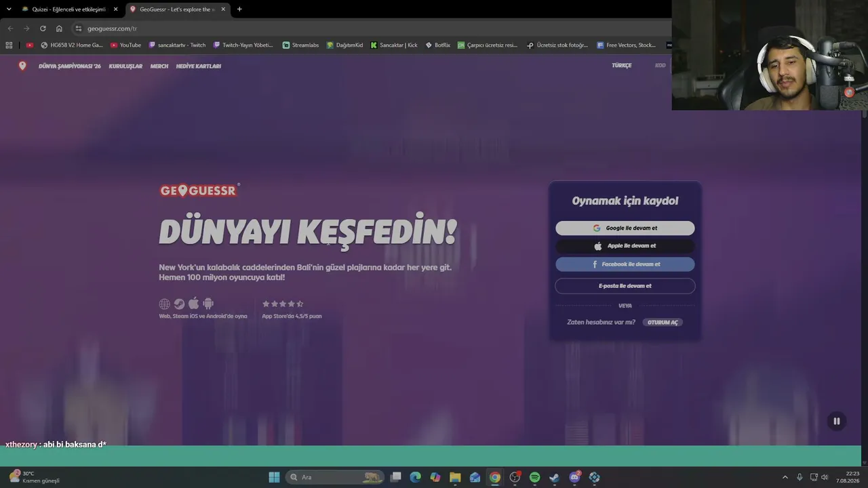Open the weather widget showing 30°C
This screenshot has width=868, height=488.
pyautogui.click(x=34, y=477)
